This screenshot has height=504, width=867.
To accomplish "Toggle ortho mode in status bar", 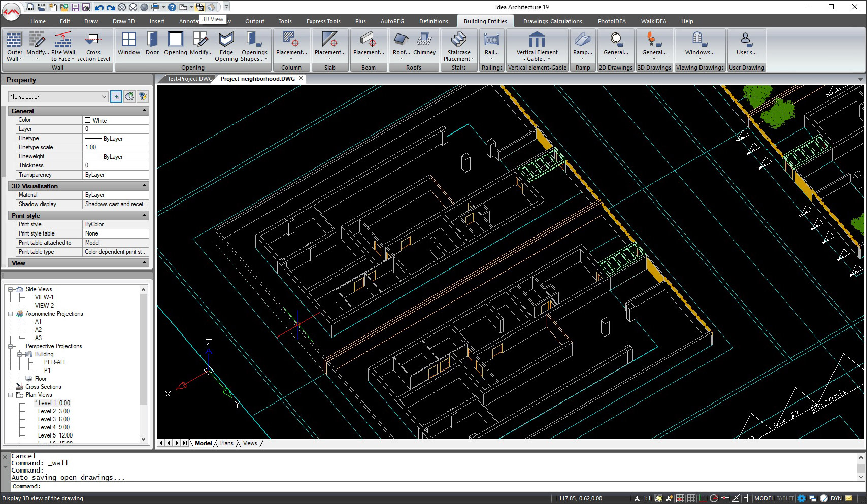I will 702,498.
